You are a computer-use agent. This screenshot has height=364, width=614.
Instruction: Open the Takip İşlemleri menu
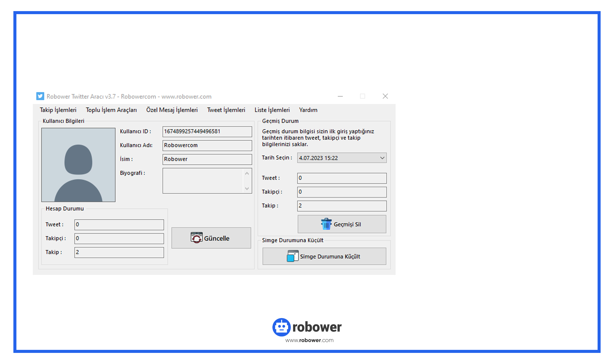[58, 110]
